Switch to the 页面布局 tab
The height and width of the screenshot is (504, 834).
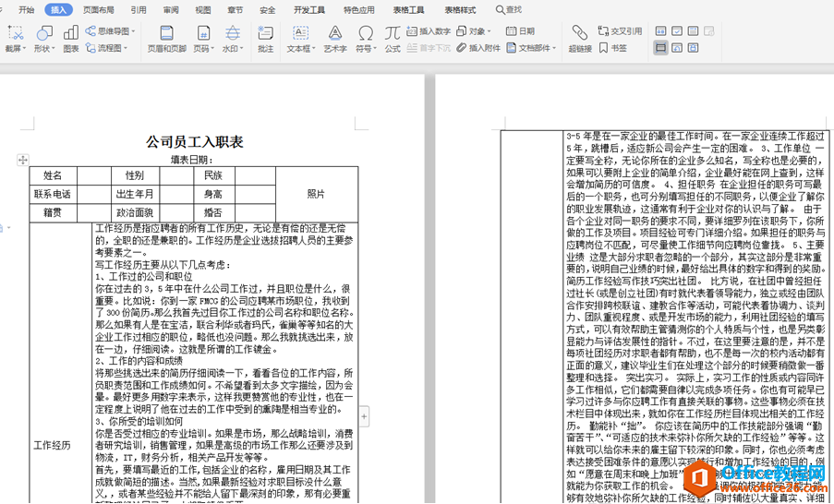99,9
